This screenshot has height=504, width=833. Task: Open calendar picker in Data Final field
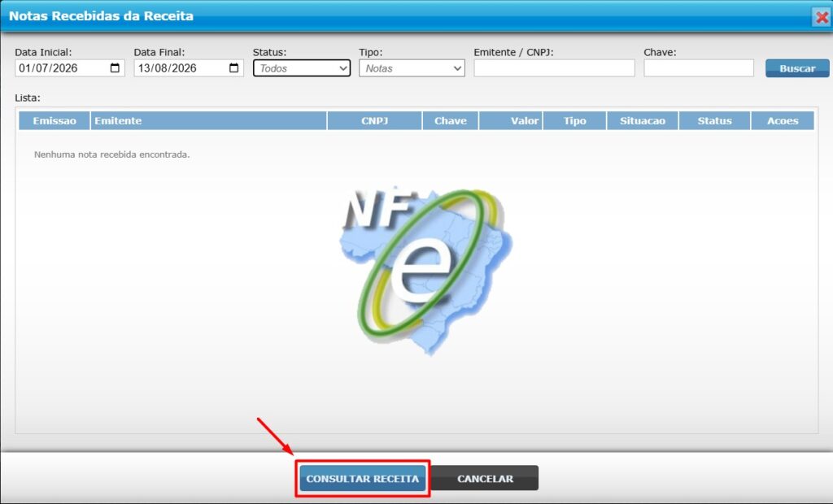[233, 68]
